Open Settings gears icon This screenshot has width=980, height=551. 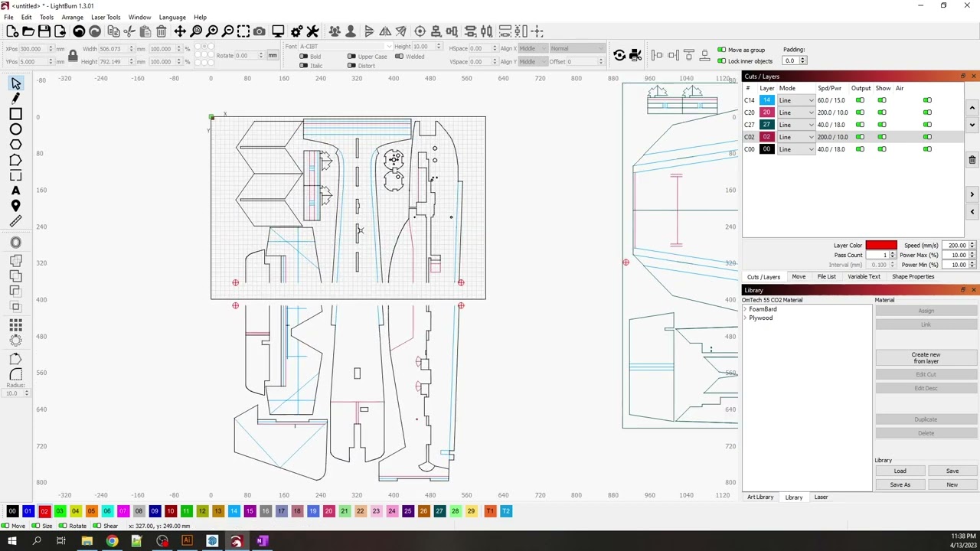[x=296, y=31]
